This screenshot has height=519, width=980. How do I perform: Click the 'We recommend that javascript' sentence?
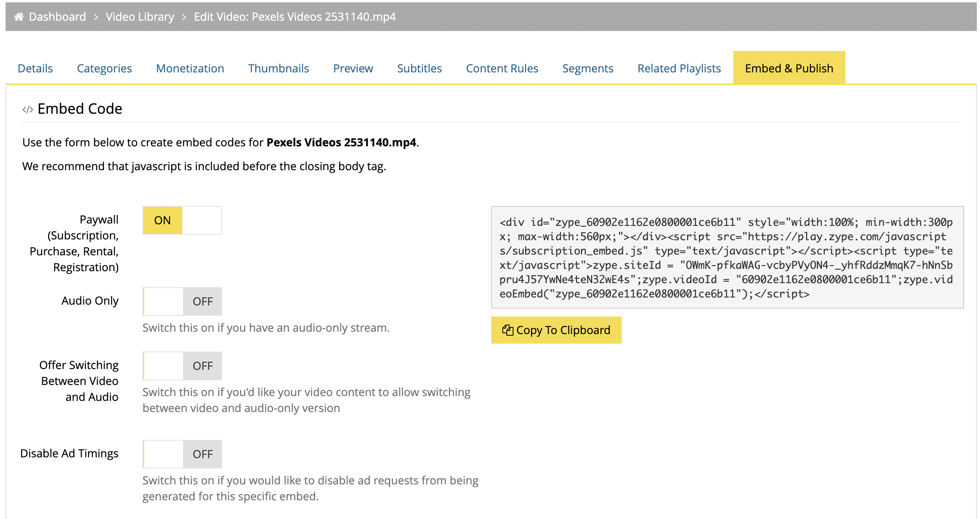[x=204, y=166]
